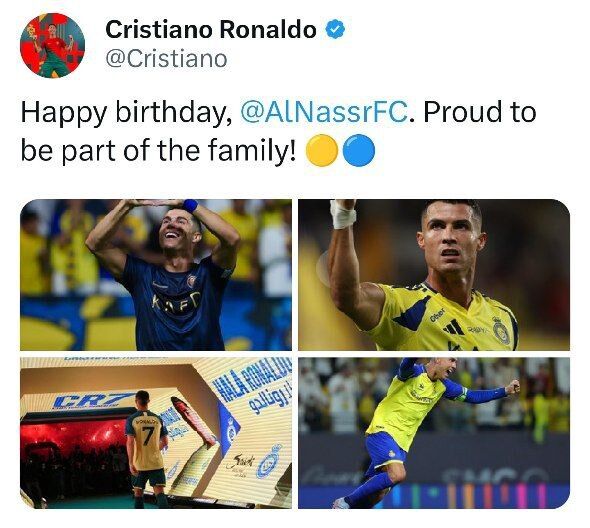
Task: Open the @AlNassrFC mention link
Action: [x=324, y=112]
